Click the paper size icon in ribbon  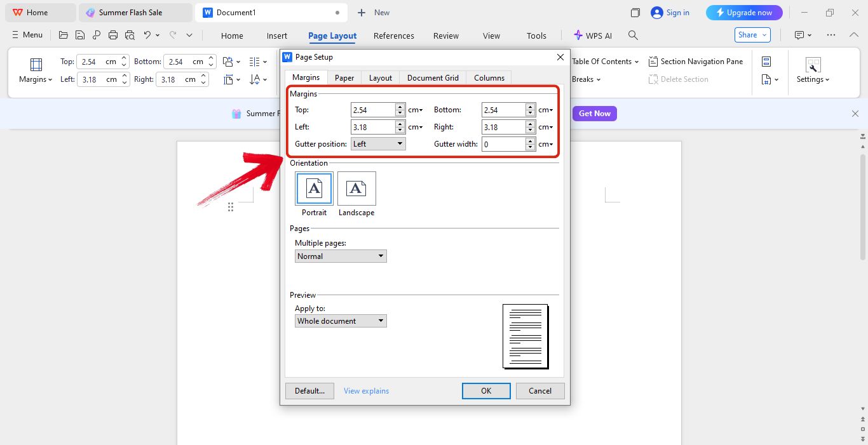[x=228, y=79]
